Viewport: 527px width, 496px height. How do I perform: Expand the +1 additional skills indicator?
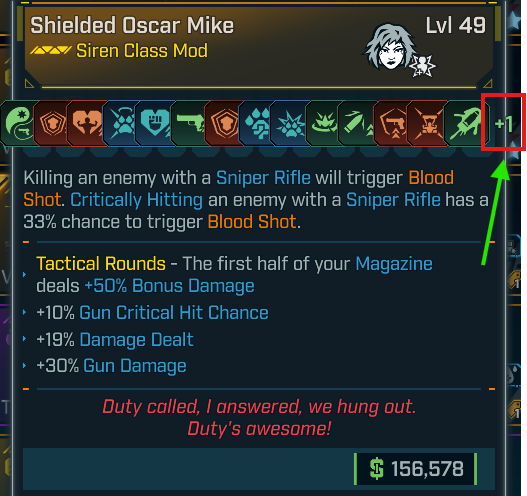click(503, 123)
